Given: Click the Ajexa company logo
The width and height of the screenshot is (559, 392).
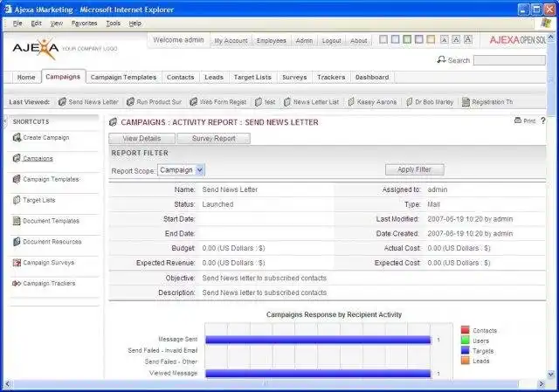Looking at the screenshot, I should pyautogui.click(x=35, y=49).
